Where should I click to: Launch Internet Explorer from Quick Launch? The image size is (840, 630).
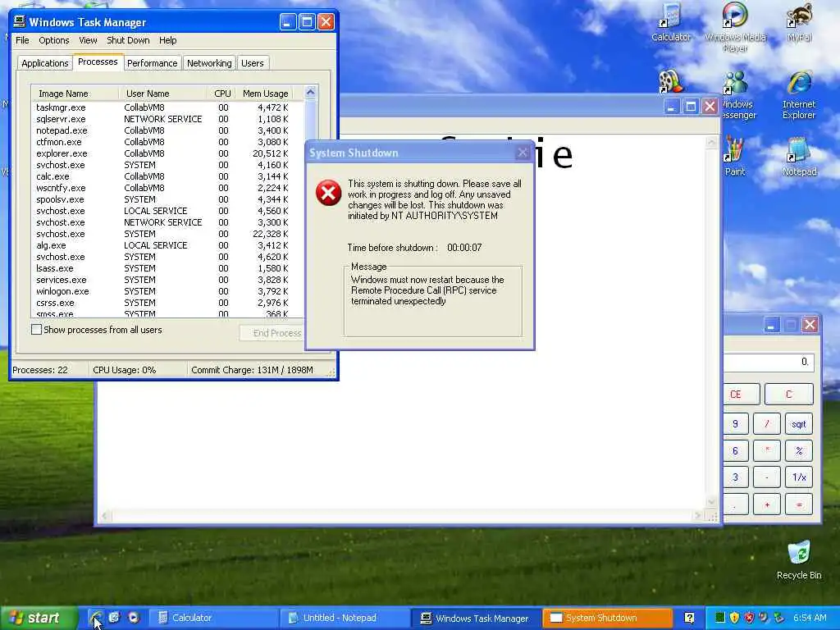click(x=97, y=618)
